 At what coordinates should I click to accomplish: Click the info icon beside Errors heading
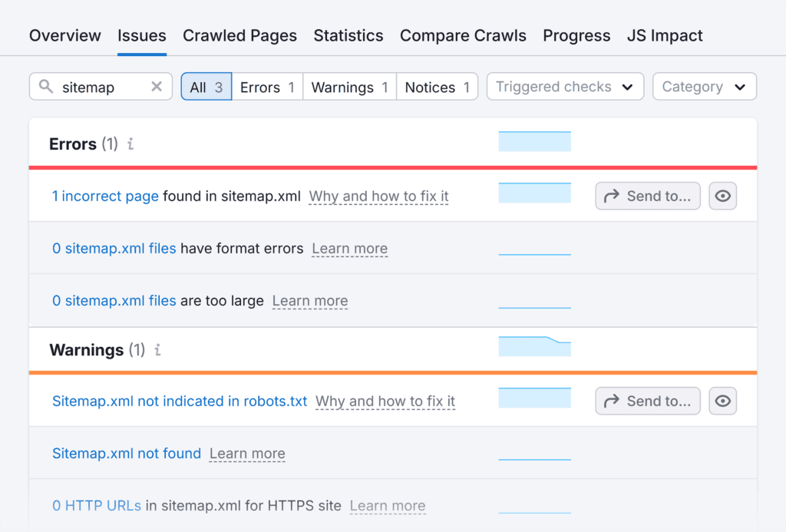[130, 144]
